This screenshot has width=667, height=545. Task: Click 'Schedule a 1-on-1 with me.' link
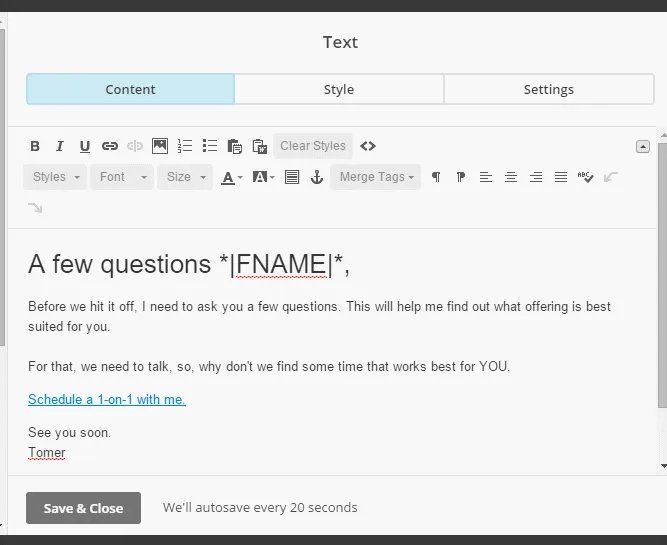pos(107,399)
